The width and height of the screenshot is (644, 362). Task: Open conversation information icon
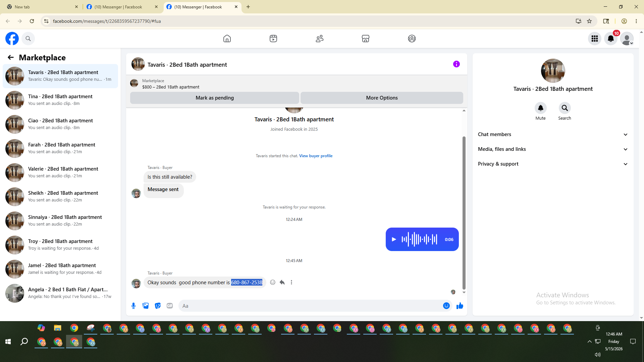457,64
